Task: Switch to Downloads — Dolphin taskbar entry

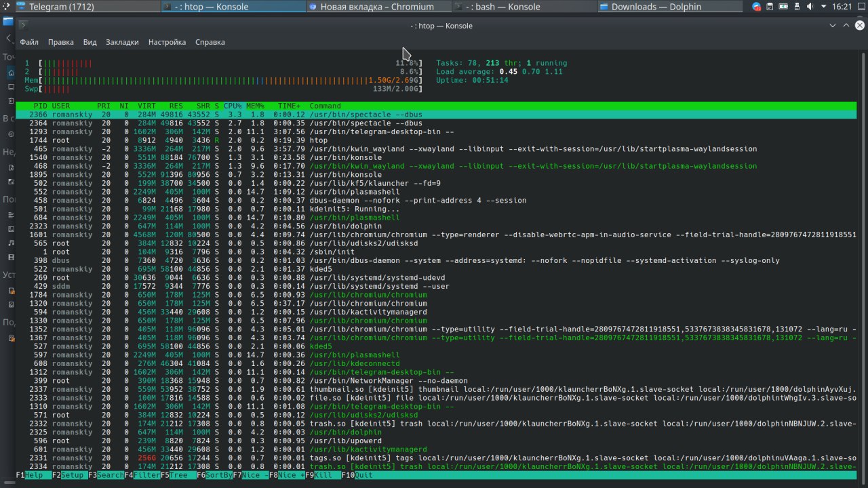Action: 671,7
